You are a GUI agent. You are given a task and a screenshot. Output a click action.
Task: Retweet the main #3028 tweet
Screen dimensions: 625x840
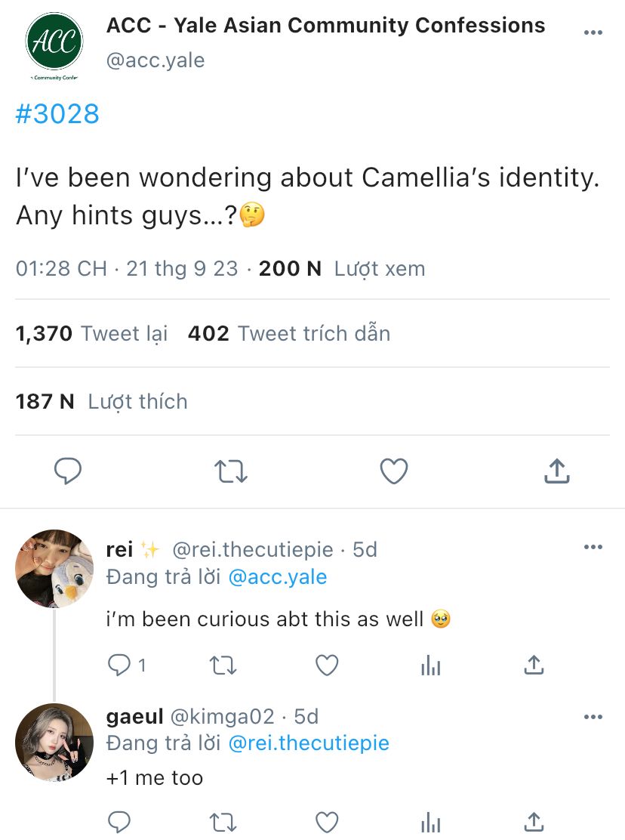[x=231, y=471]
